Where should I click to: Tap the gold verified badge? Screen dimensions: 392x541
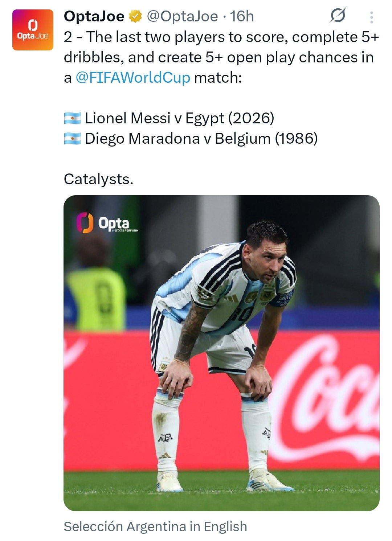135,16
